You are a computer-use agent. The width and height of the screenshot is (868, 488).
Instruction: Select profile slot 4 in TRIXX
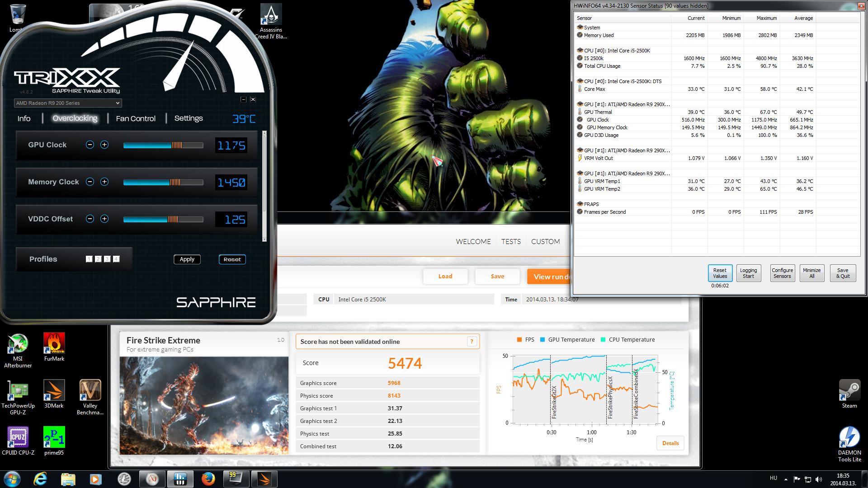click(116, 259)
